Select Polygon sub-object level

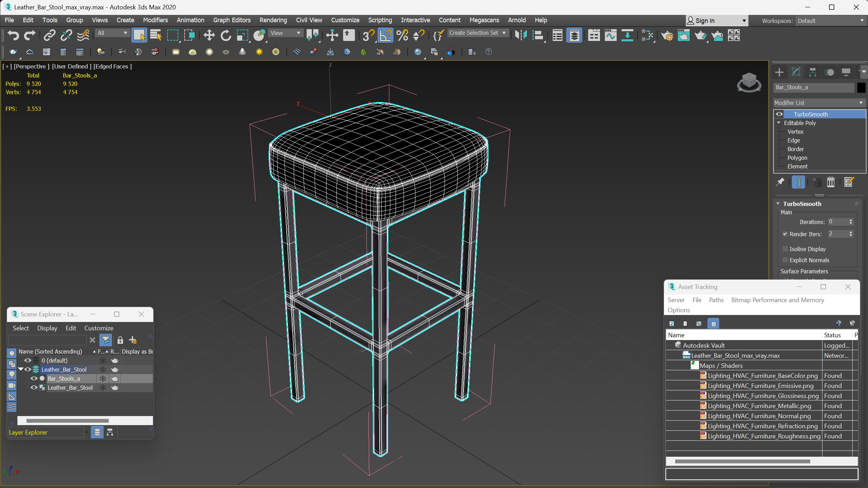coord(797,157)
